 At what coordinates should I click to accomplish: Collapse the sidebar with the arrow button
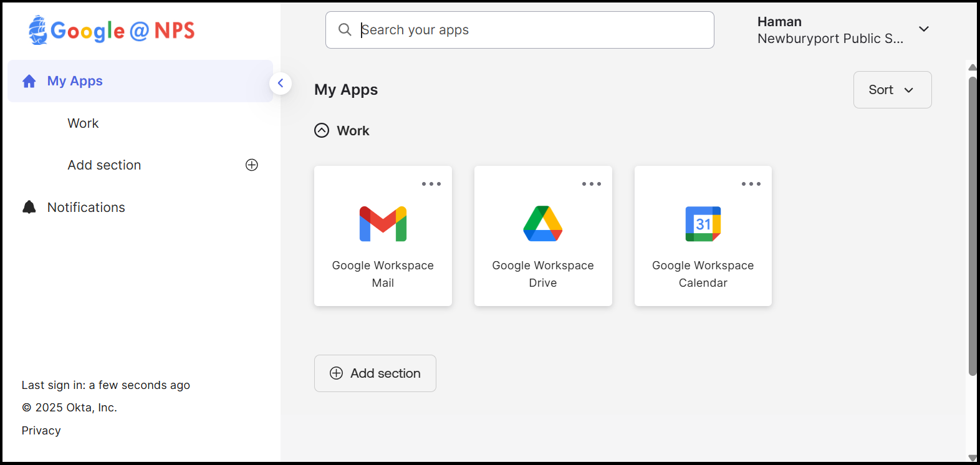point(281,83)
